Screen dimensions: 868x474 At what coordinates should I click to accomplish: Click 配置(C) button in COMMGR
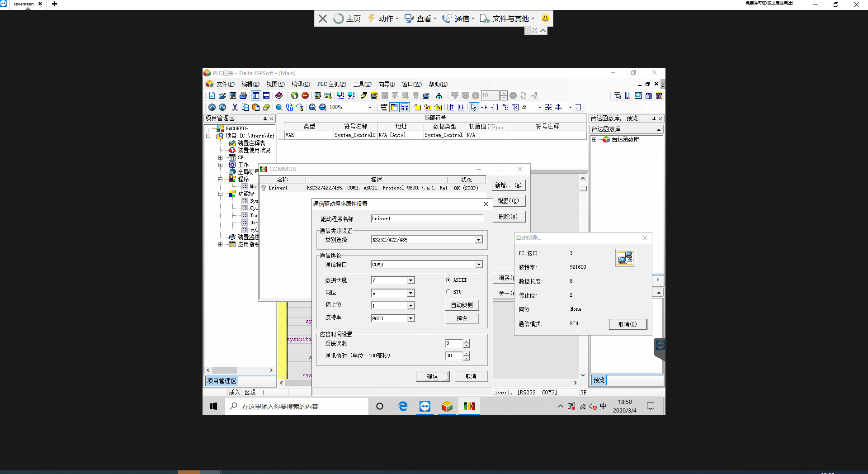click(x=508, y=201)
